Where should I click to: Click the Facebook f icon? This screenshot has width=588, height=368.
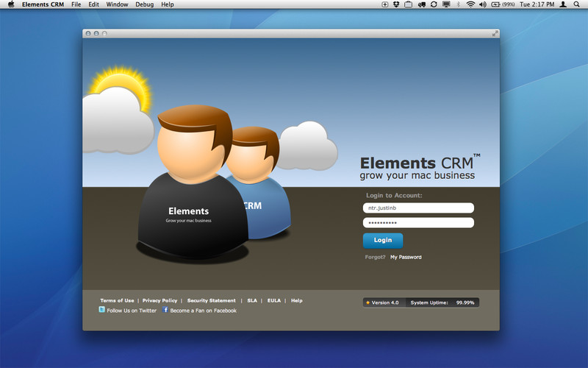click(x=165, y=309)
